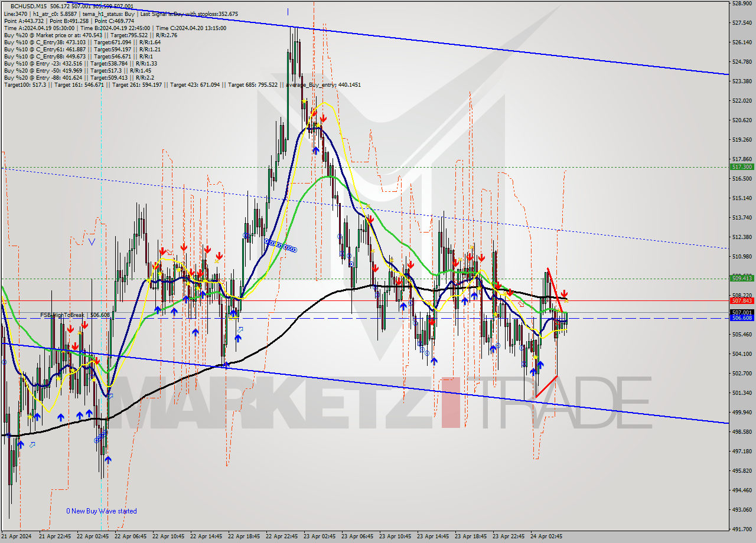Click the black 507.001 current price tag
The image size is (756, 543).
coord(742,312)
